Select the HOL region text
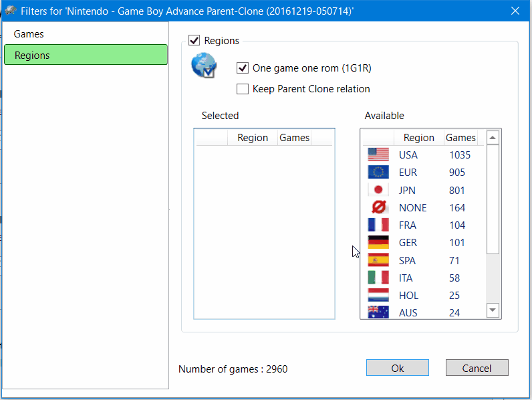 (x=408, y=296)
